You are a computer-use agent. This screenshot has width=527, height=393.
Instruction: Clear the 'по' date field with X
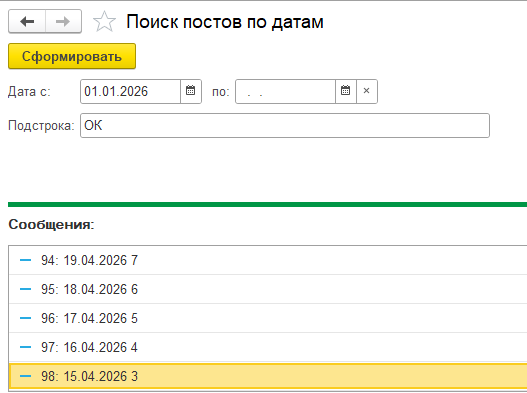click(x=367, y=91)
